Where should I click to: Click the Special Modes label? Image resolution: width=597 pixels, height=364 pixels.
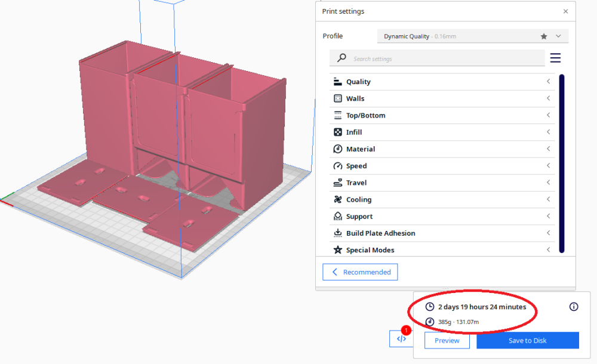[370, 250]
